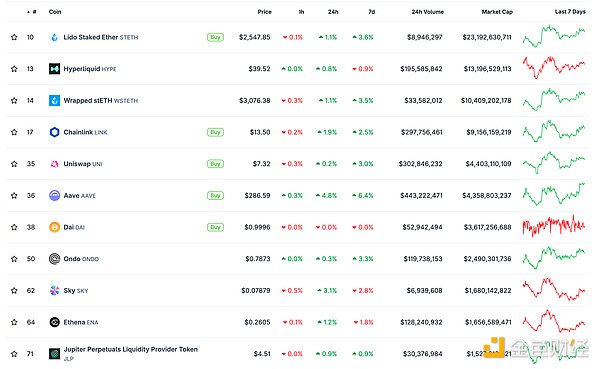Click the Uniswap unicorn logo icon
The height and width of the screenshot is (369, 600).
click(x=54, y=164)
